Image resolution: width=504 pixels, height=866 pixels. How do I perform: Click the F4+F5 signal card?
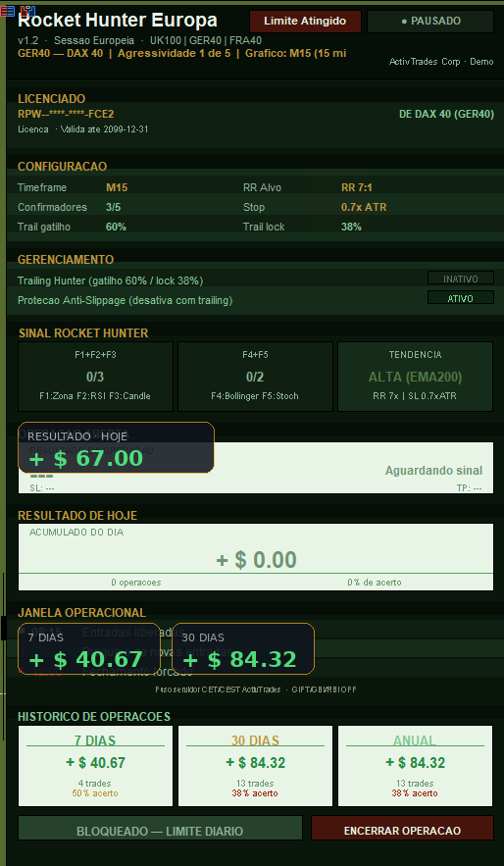click(256, 377)
